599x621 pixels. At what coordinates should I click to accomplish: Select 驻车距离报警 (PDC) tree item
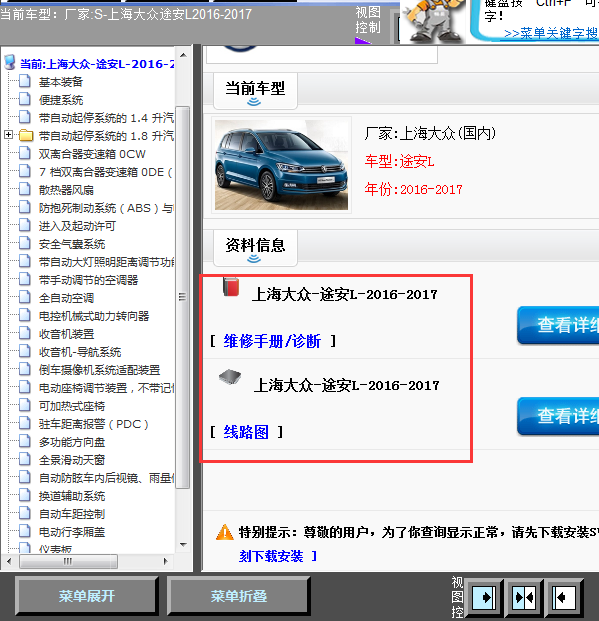click(93, 424)
